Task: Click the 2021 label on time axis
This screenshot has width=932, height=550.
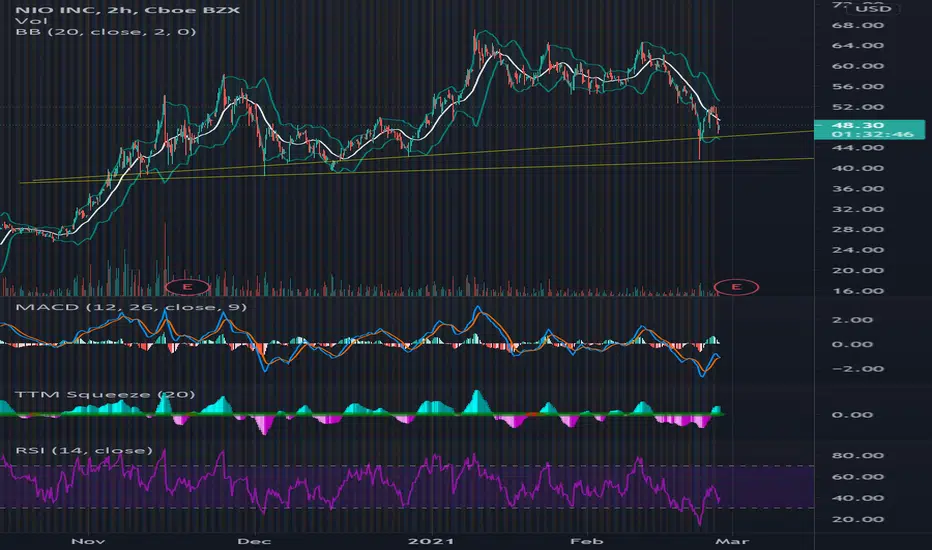Action: pos(431,541)
